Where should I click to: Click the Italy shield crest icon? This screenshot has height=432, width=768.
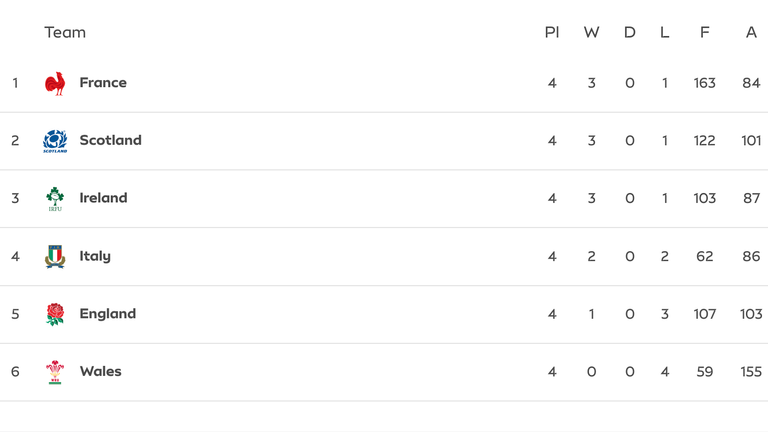pyautogui.click(x=55, y=256)
